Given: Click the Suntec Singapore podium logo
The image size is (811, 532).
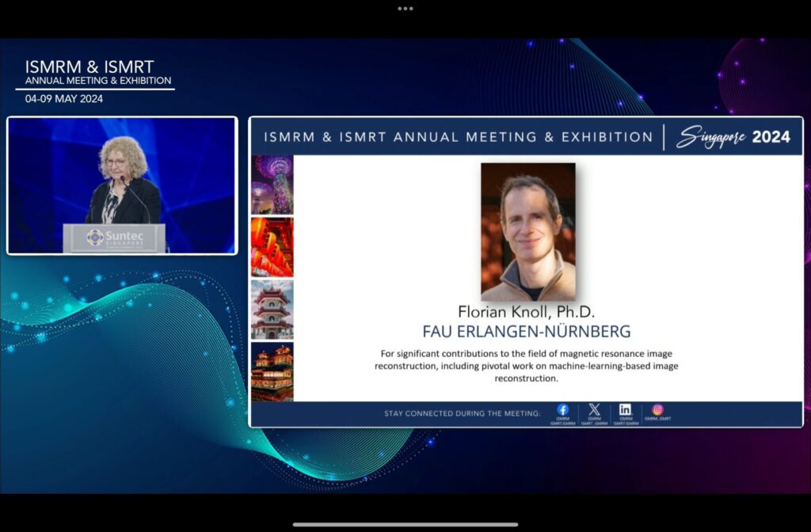Looking at the screenshot, I should click(115, 238).
